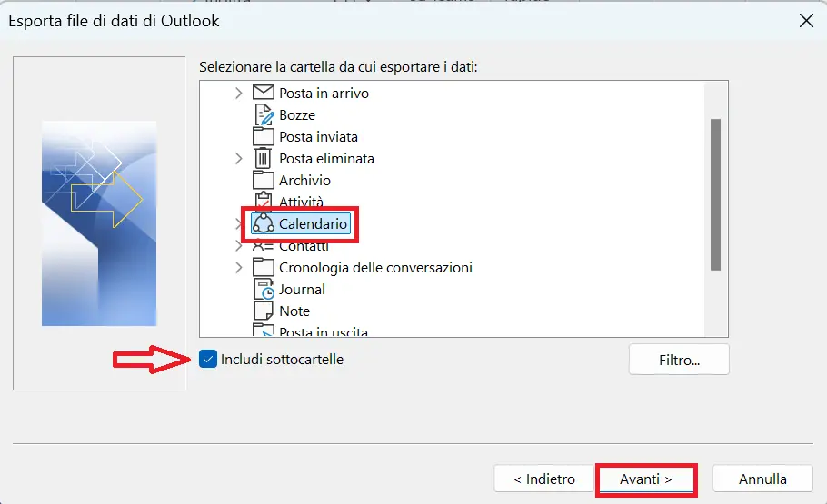
Task: Open the Filtro... dialog
Action: pyautogui.click(x=679, y=361)
